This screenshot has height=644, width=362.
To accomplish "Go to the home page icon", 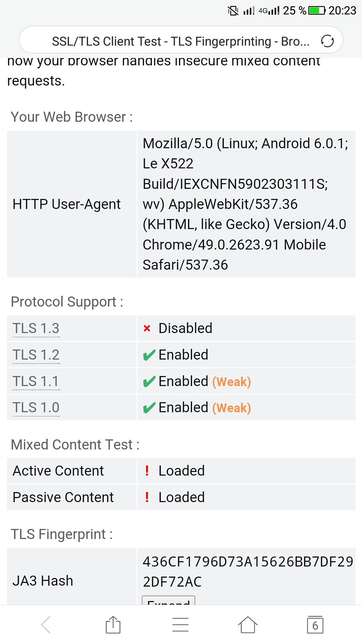I will point(248,625).
